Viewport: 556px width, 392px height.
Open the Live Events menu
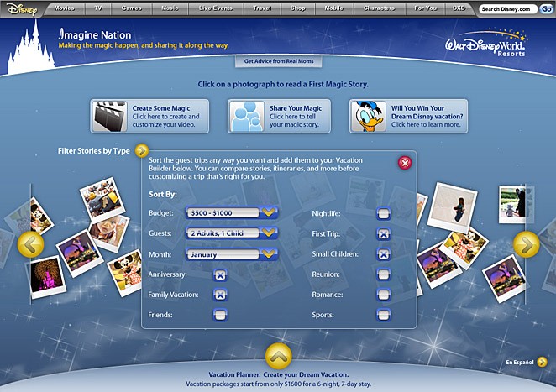click(216, 8)
